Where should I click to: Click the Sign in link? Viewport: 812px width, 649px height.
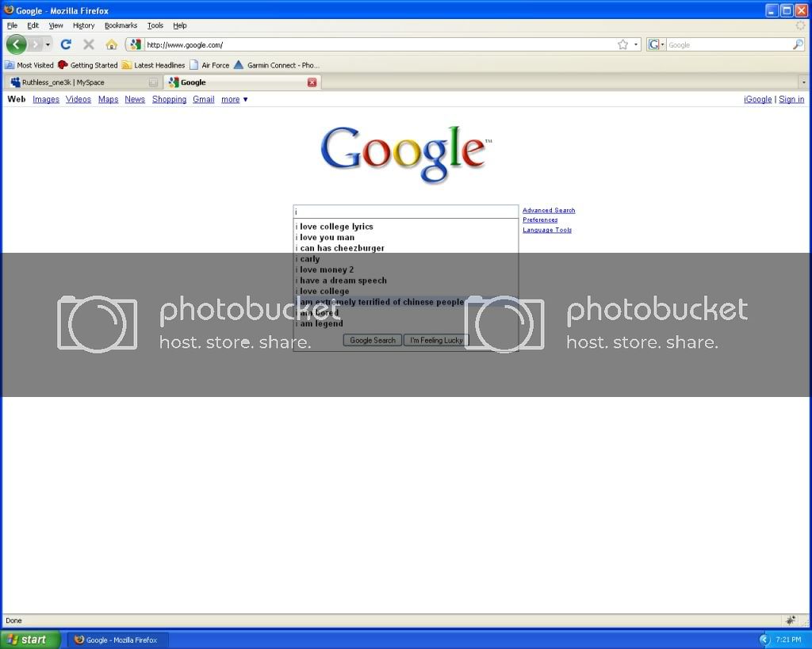[791, 99]
